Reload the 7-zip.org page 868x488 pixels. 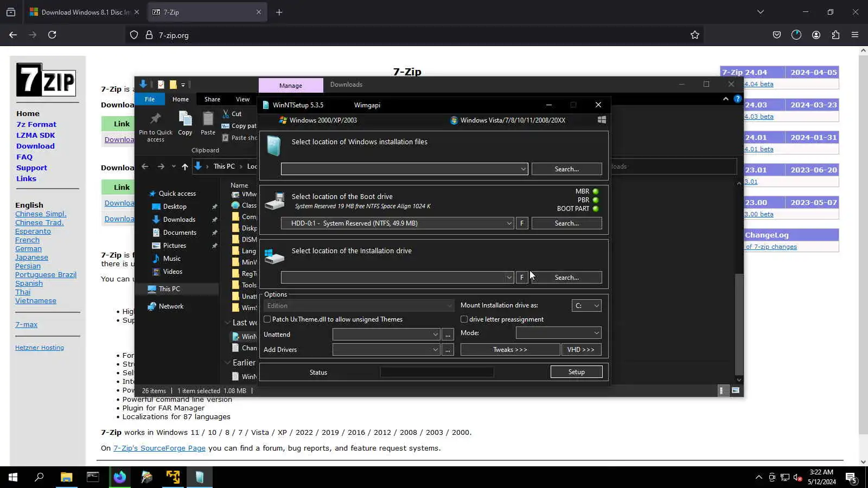52,35
